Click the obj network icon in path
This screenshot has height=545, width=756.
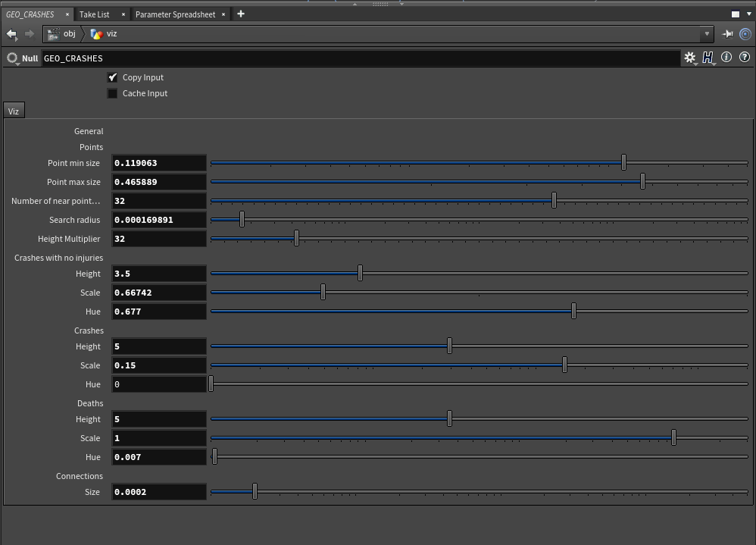coord(54,34)
